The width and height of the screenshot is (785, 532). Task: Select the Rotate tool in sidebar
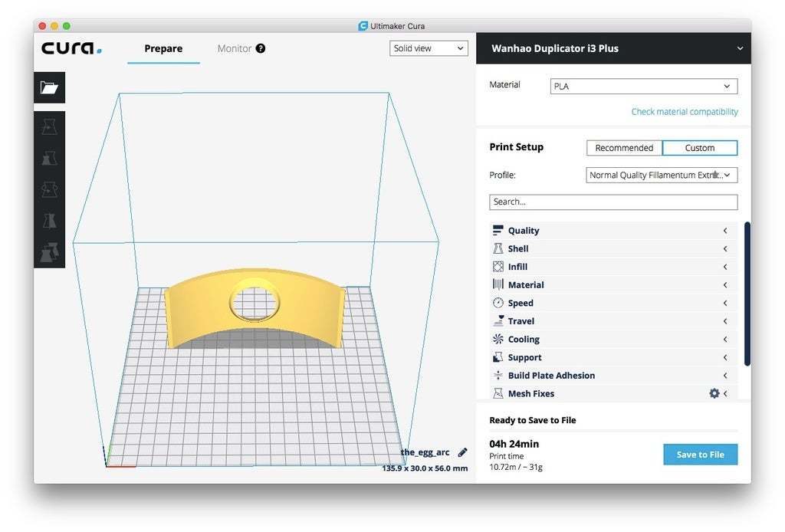point(49,189)
